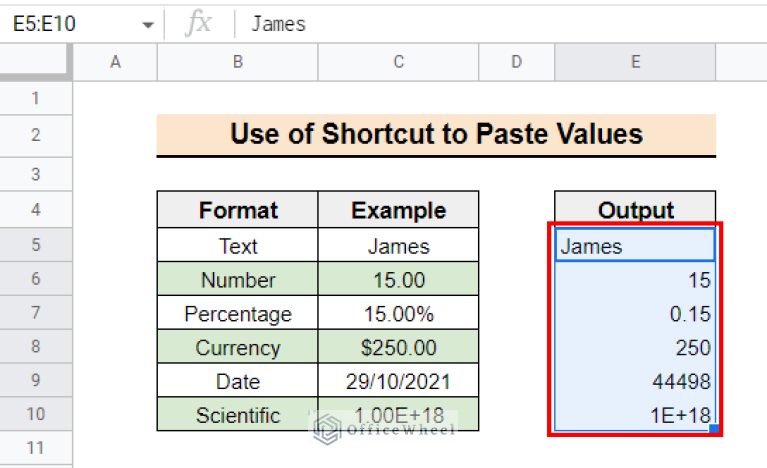The image size is (767, 468).
Task: Select the cell containing $250.00
Action: tap(398, 347)
